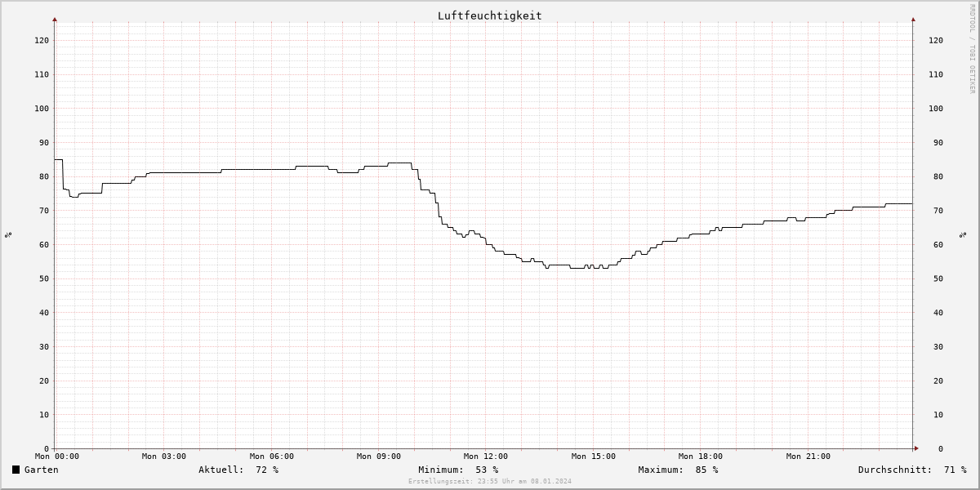Click the 'Mon 03:00' time axis label
Viewport: 980px width, 490px height.
pos(164,457)
